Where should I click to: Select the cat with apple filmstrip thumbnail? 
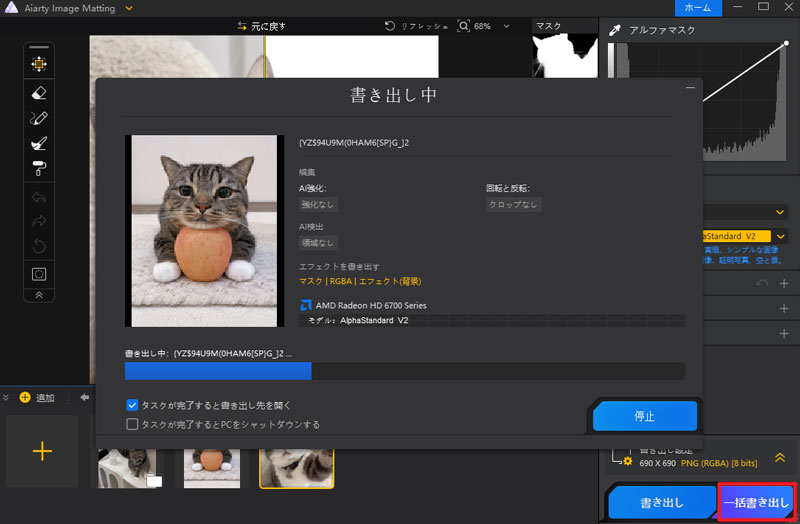tap(212, 468)
